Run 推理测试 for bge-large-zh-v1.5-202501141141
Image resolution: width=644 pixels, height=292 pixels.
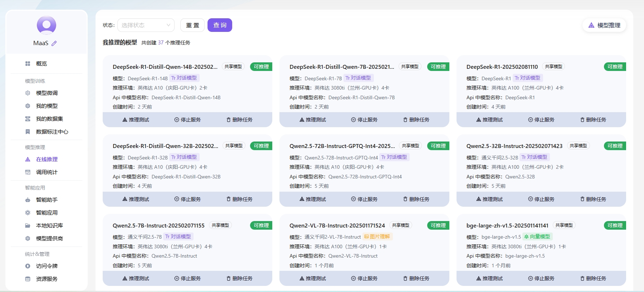click(x=489, y=278)
